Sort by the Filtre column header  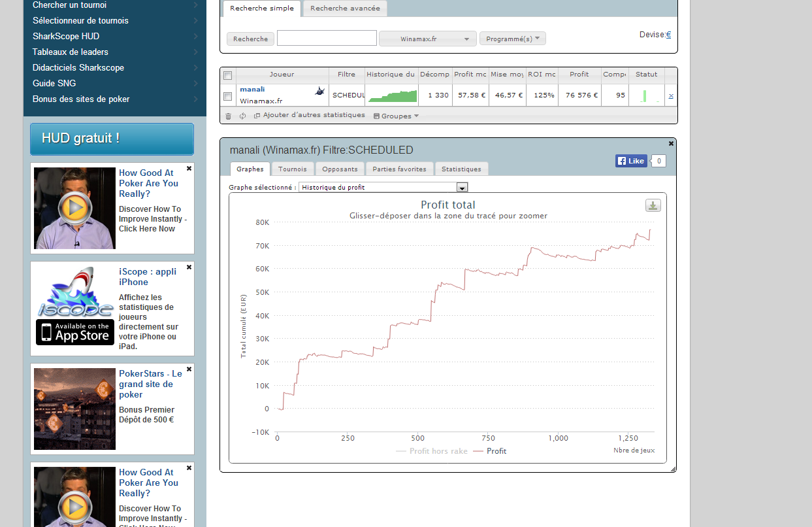(x=346, y=75)
